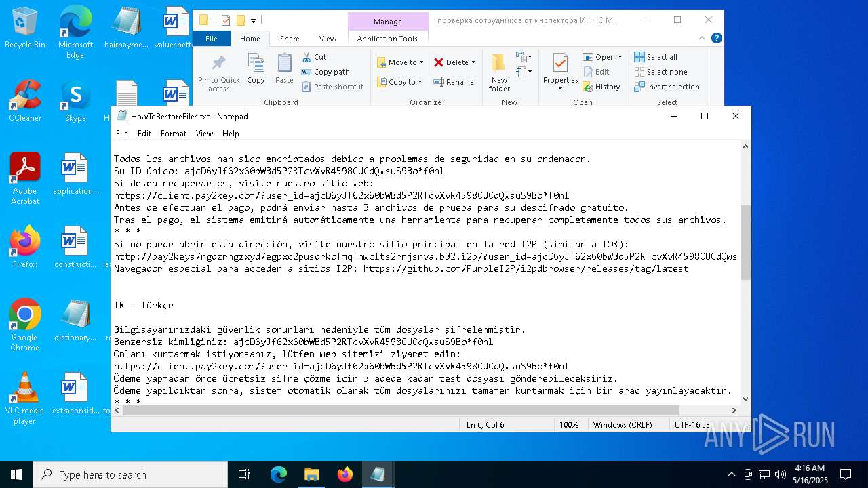This screenshot has height=488, width=868.
Task: Click Notepad vertical scrollbar thumb
Action: pyautogui.click(x=745, y=242)
